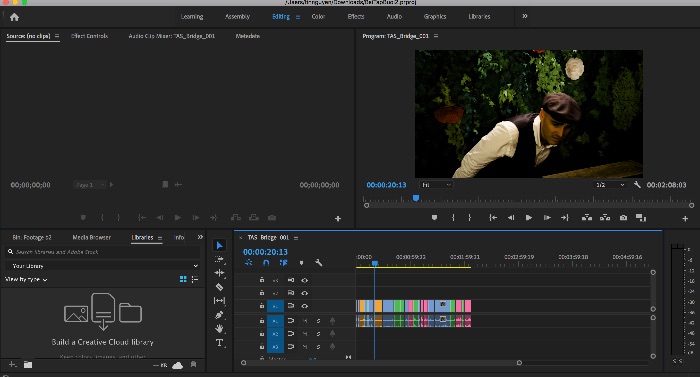Screen dimensions: 700x377
Task: Open Effect Controls tab
Action: pos(89,36)
